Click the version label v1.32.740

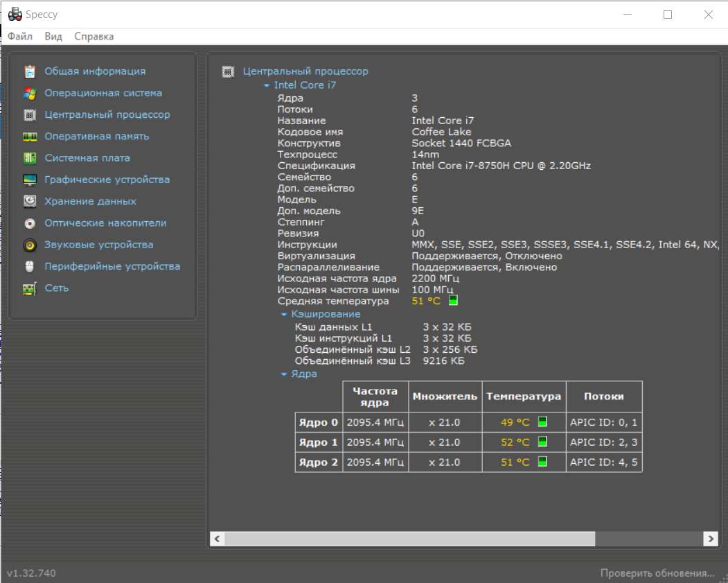coord(32,573)
